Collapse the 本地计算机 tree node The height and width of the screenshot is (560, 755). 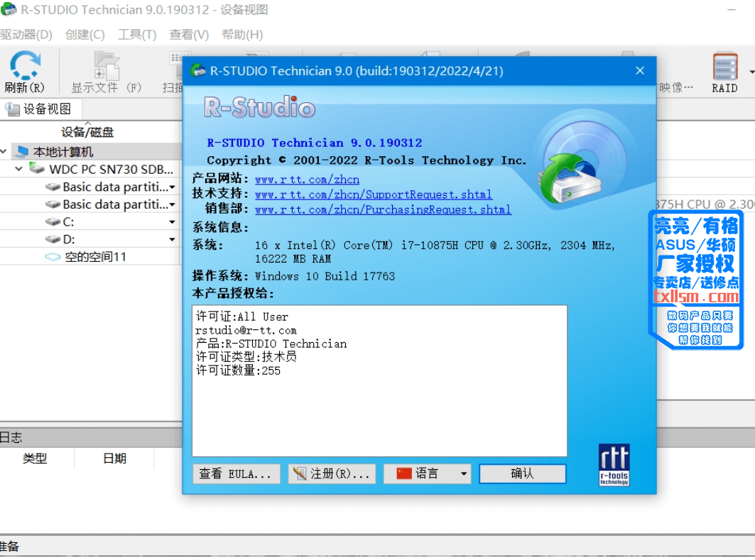click(x=4, y=152)
